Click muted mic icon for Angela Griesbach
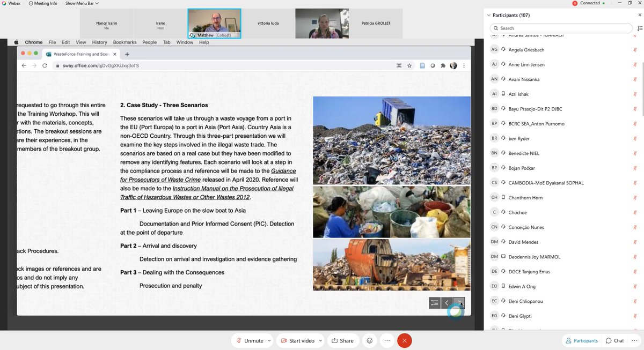The height and width of the screenshot is (350, 644). pyautogui.click(x=635, y=49)
